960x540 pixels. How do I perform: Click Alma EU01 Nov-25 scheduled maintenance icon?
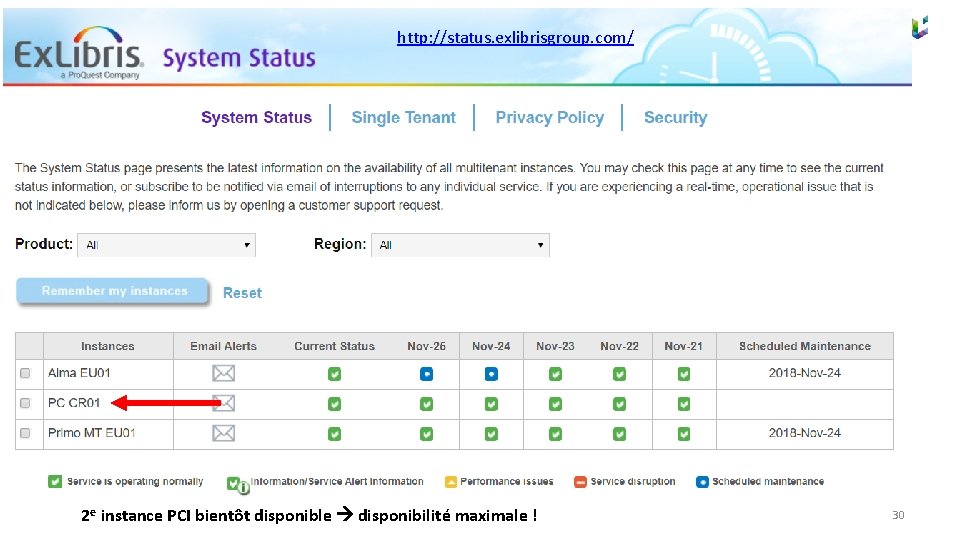427,374
